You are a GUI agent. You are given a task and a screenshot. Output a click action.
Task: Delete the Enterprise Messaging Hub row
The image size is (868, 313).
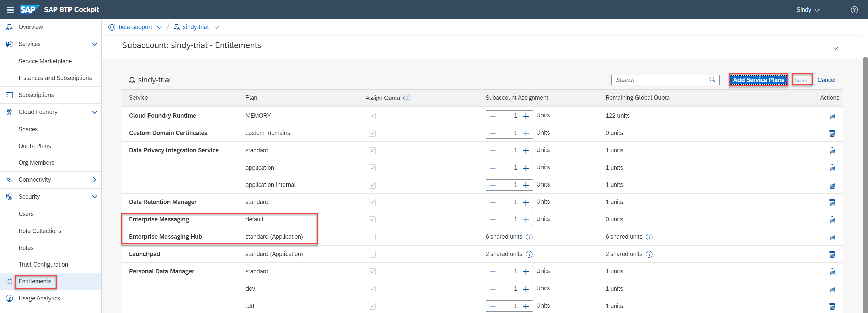tap(832, 237)
